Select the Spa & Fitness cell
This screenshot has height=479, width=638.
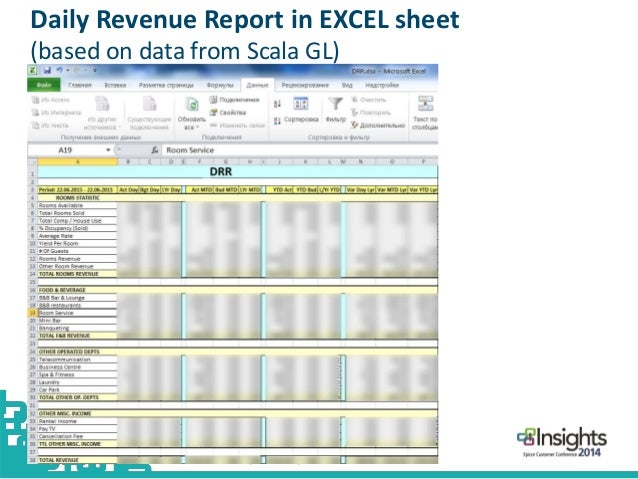[77, 375]
